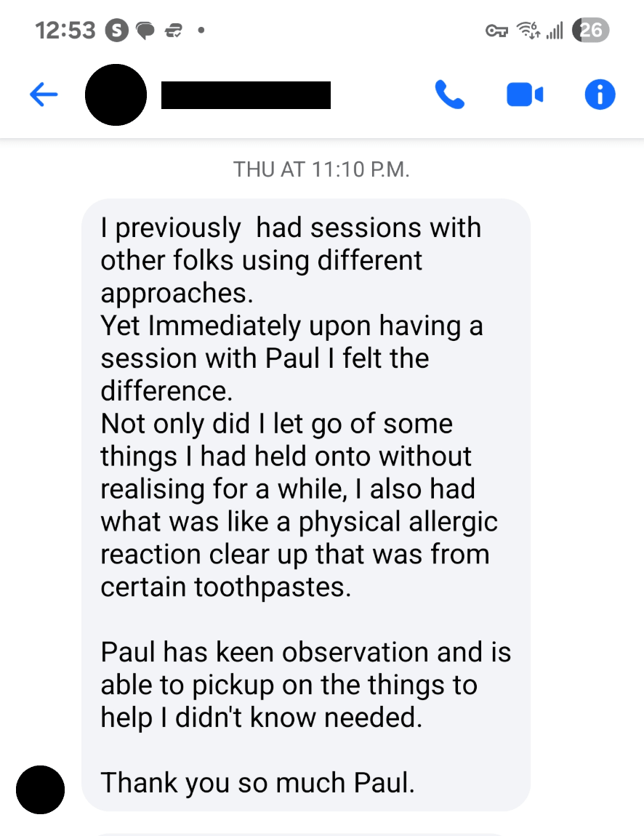Start a voice call with phone icon
This screenshot has height=836, width=644.
tap(450, 95)
